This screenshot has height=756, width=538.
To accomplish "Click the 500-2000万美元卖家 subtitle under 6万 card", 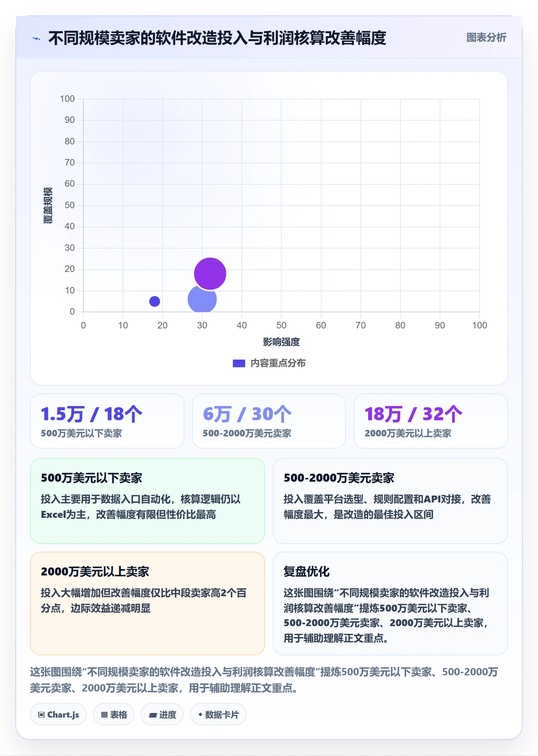I will 247,433.
